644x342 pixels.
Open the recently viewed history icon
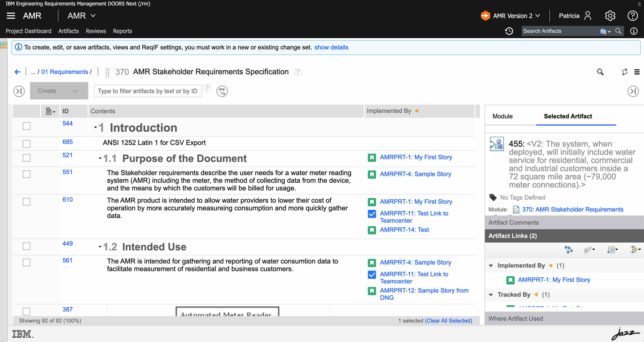pos(509,31)
